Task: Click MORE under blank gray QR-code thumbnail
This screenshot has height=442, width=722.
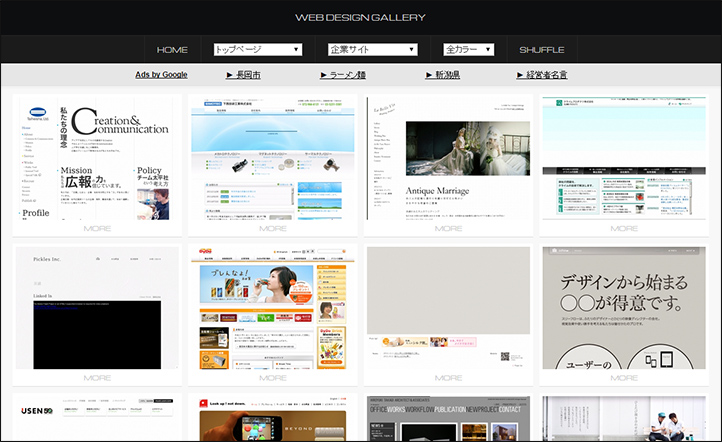Action: tap(448, 378)
